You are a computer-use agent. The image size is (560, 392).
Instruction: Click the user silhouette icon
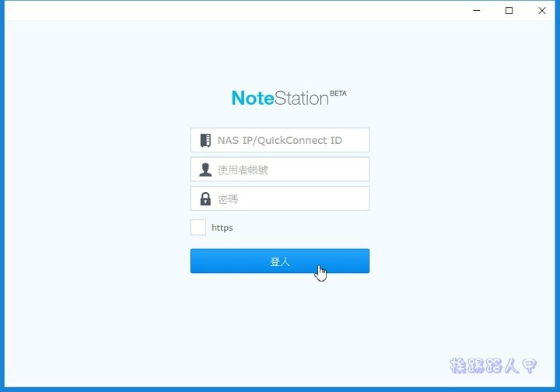205,170
